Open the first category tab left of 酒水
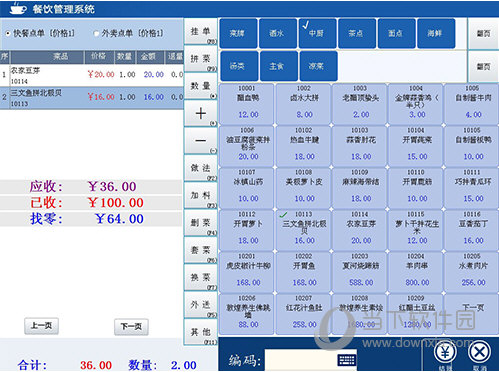This screenshot has height=372, width=499. [238, 33]
